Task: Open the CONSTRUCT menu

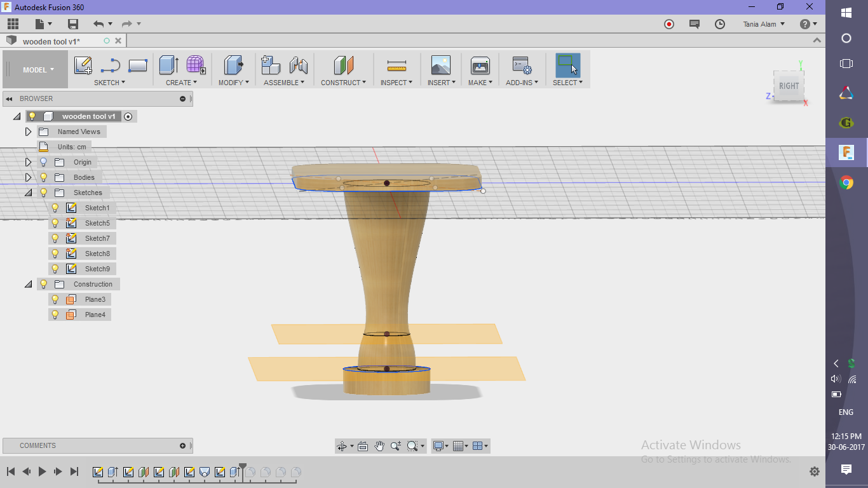Action: [343, 83]
